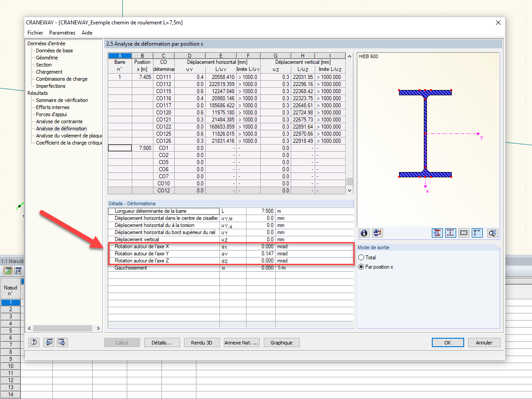
Task: Open Combinaisons de charge tree entry
Action: tap(62, 79)
